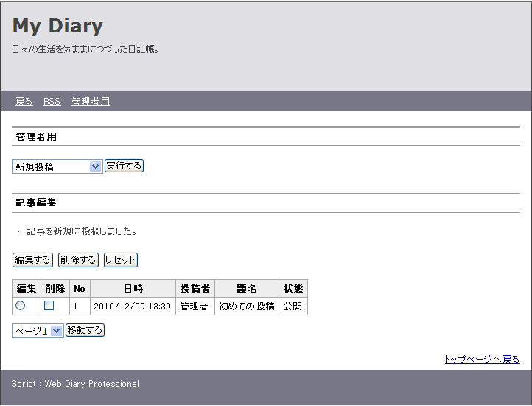The width and height of the screenshot is (532, 406).
Task: Click the 公開 status cell
Action: pos(293,306)
